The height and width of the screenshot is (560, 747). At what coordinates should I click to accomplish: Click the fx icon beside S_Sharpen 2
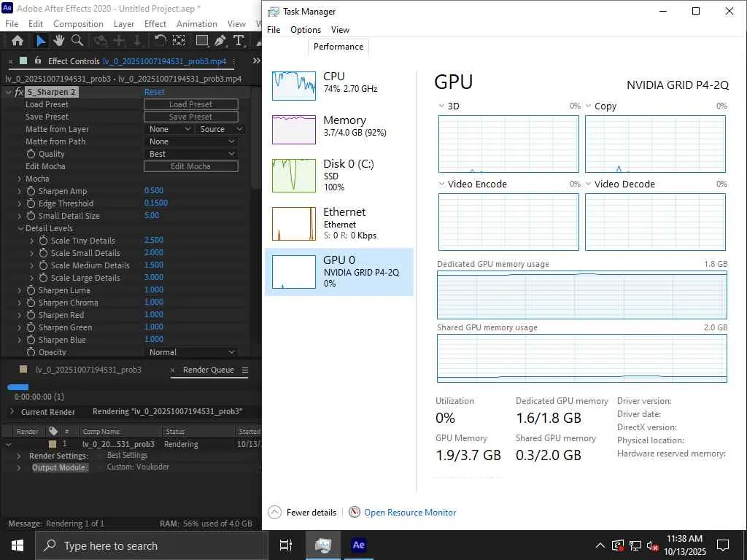click(19, 92)
